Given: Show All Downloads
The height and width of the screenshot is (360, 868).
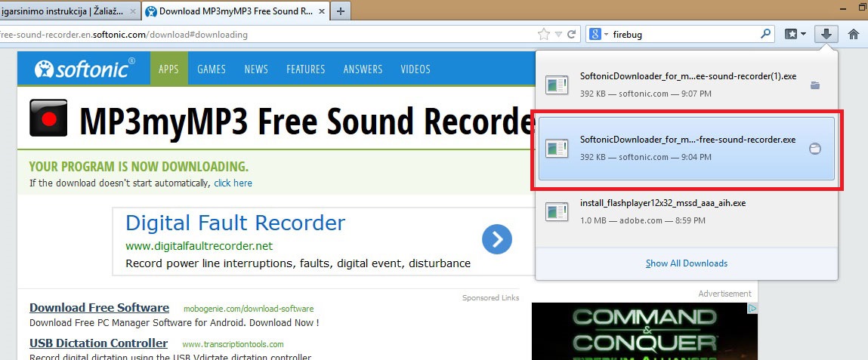Looking at the screenshot, I should pos(687,263).
